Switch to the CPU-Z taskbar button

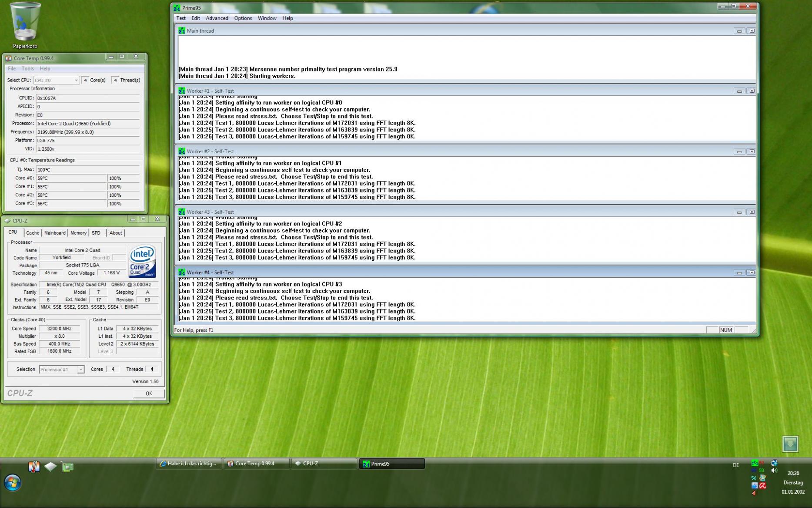pyautogui.click(x=324, y=464)
